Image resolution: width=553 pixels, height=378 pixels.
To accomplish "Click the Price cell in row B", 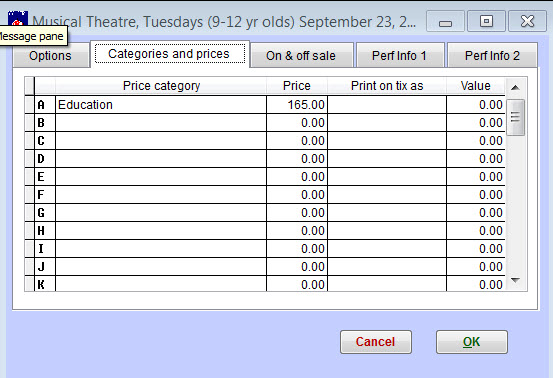I will pyautogui.click(x=297, y=123).
